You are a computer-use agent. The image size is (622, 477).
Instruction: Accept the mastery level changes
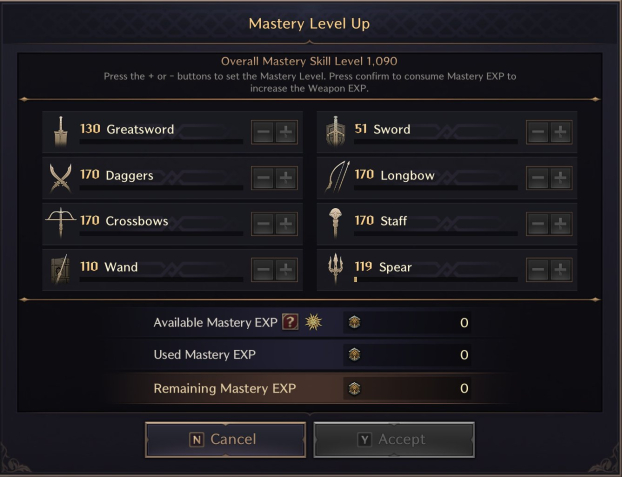point(394,440)
